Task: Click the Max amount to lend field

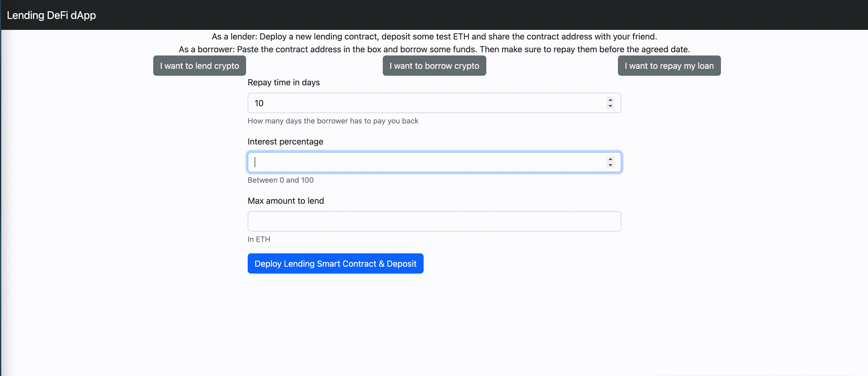Action: pos(434,221)
